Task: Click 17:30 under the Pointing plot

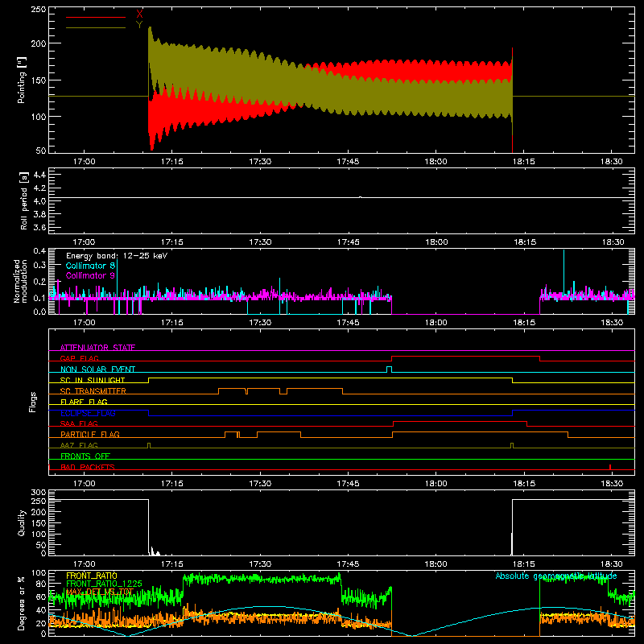Action: point(260,162)
